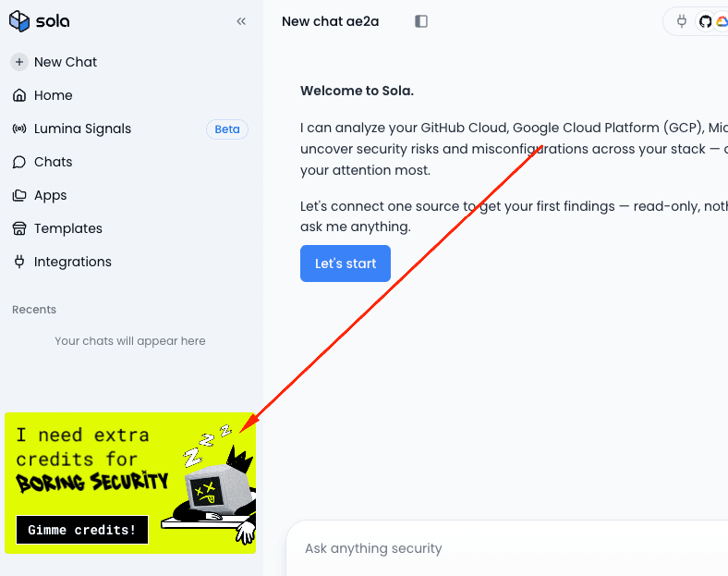The height and width of the screenshot is (576, 728).
Task: Click the Beta badge
Action: [x=227, y=129]
